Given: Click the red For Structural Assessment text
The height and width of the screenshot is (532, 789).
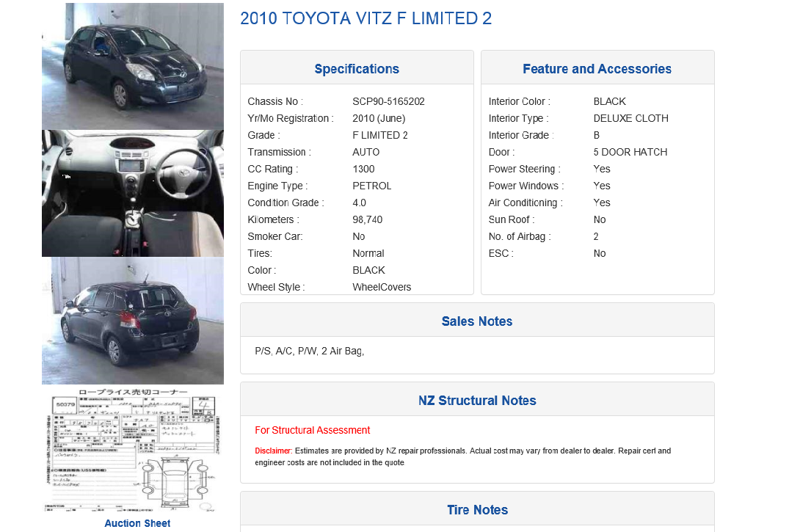Looking at the screenshot, I should (313, 430).
